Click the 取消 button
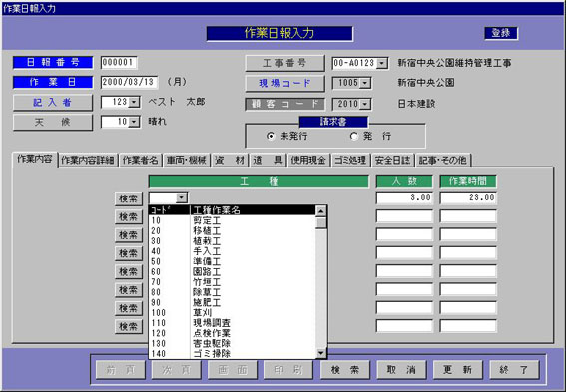This screenshot has width=566, height=392. point(401,370)
